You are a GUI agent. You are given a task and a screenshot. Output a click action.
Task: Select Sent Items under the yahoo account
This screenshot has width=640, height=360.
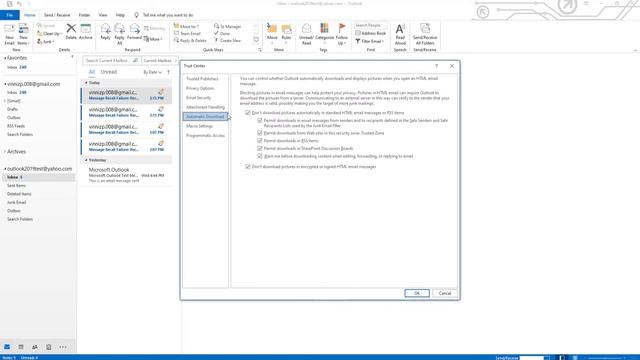[x=16, y=186]
